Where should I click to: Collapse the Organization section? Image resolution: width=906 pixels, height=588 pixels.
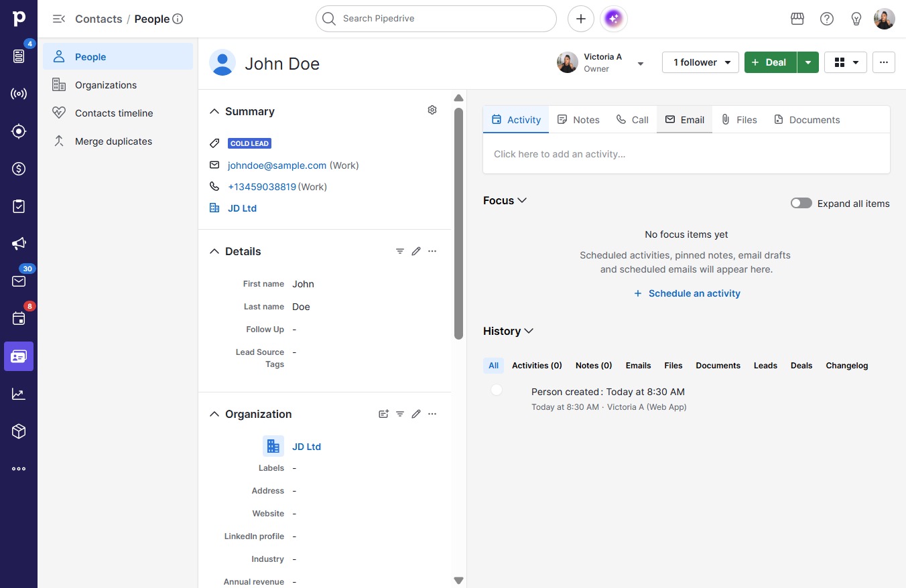click(x=214, y=414)
